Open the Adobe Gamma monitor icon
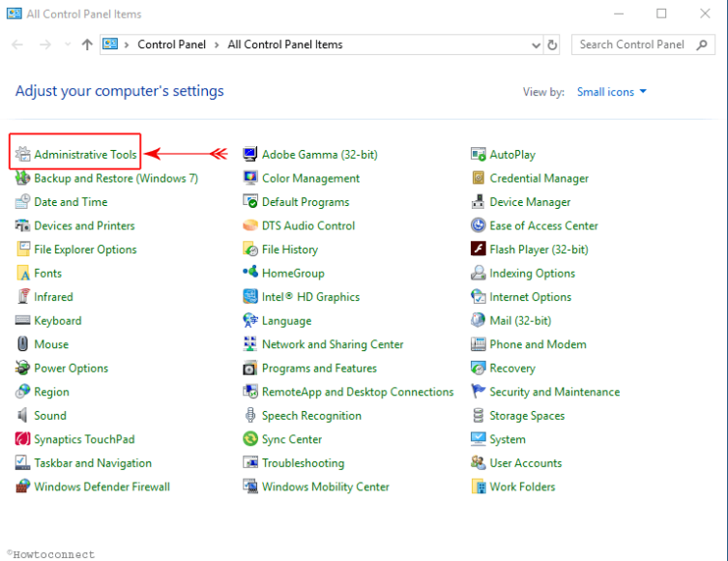 (x=250, y=154)
